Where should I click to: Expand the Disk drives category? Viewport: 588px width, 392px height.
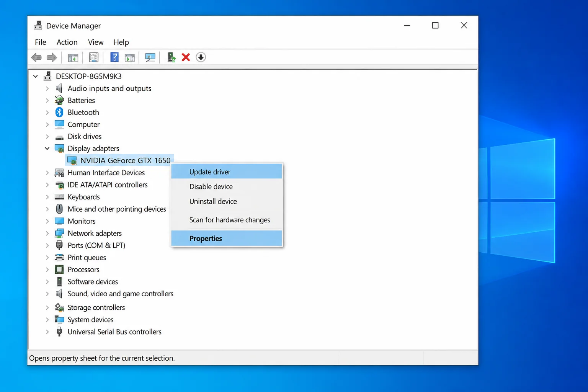click(47, 136)
